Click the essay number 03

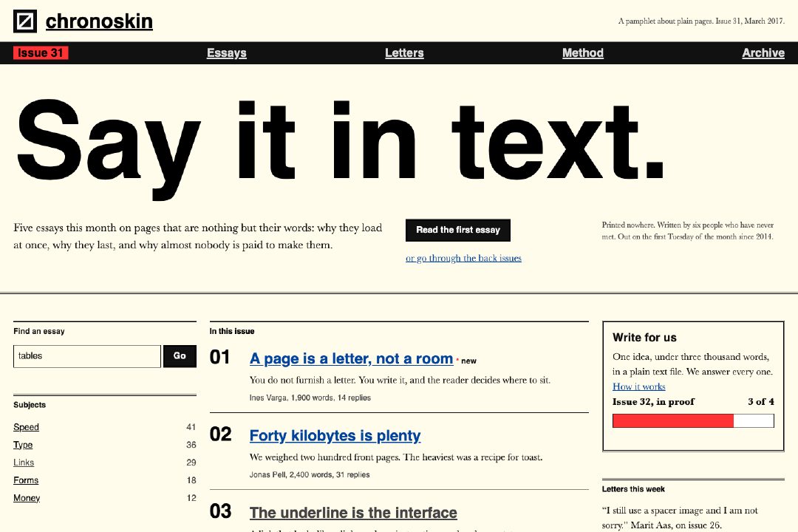220,511
